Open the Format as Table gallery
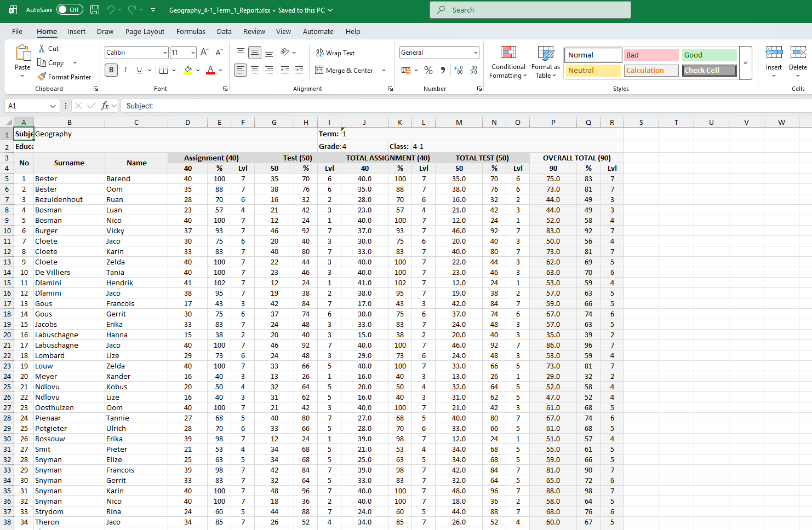 546,62
